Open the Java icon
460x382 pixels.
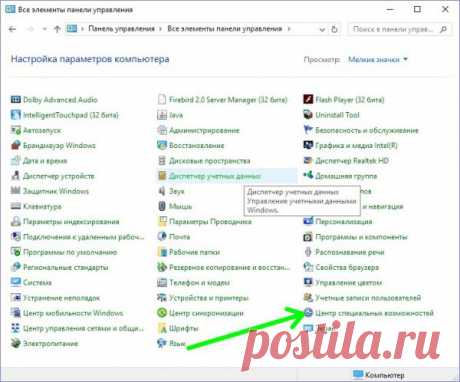tap(162, 115)
